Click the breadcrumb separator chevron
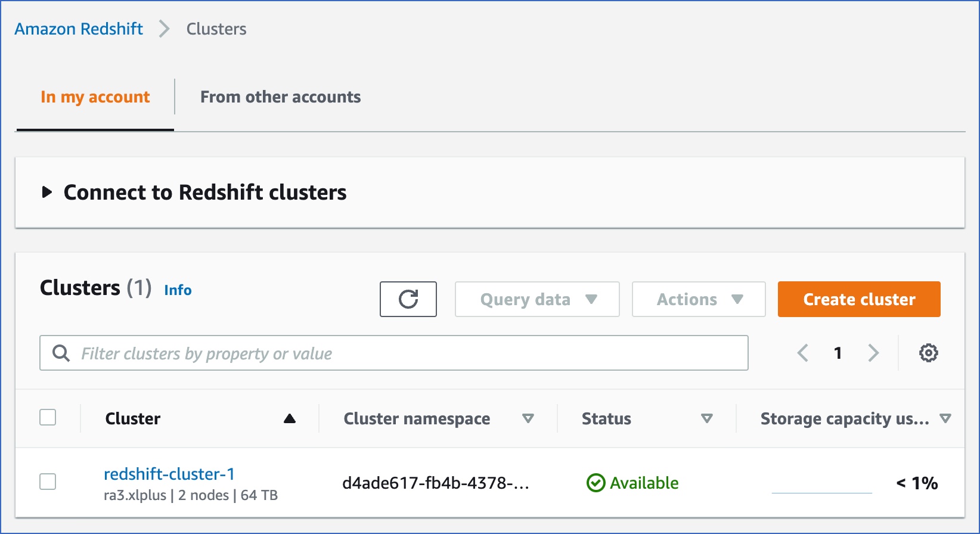Image resolution: width=980 pixels, height=534 pixels. pyautogui.click(x=165, y=29)
